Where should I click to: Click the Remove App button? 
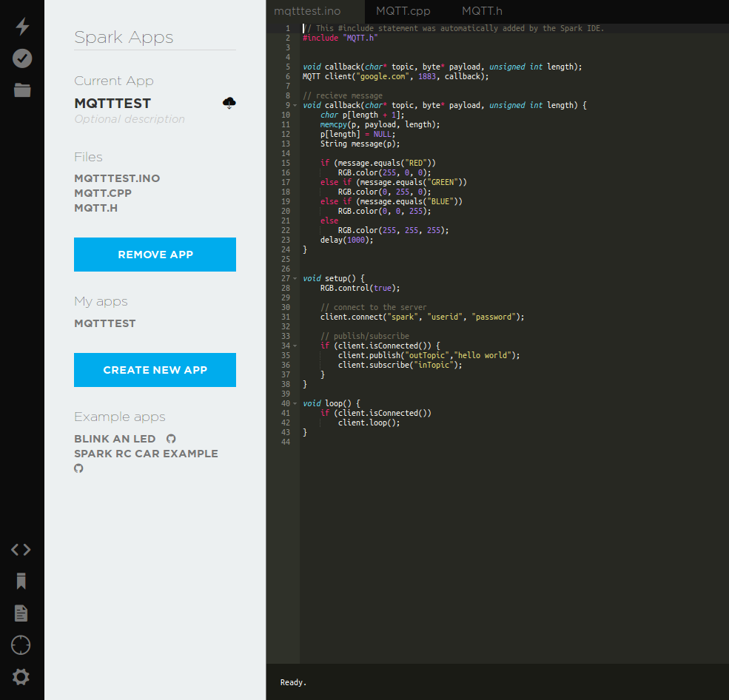[x=155, y=255]
